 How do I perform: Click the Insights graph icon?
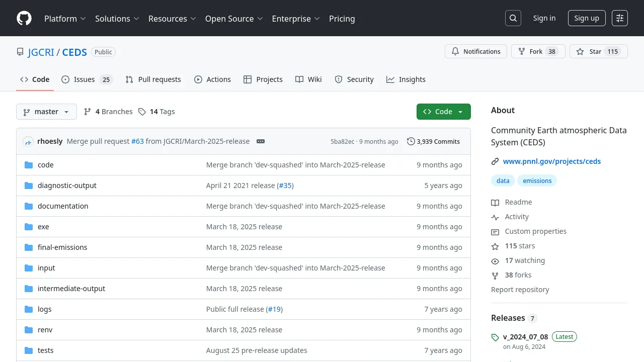click(390, 79)
